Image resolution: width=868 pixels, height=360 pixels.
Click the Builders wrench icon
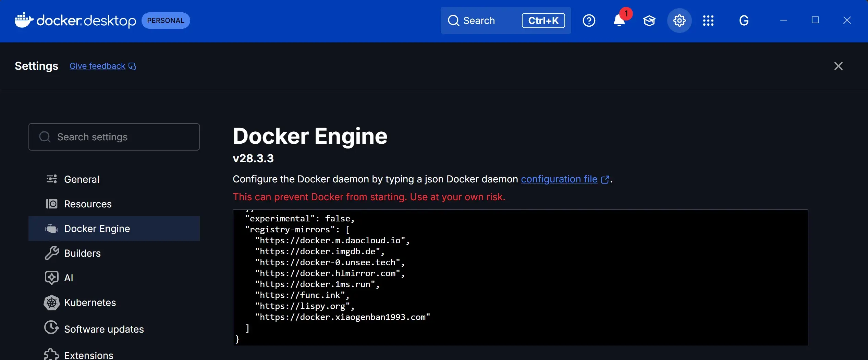[52, 253]
